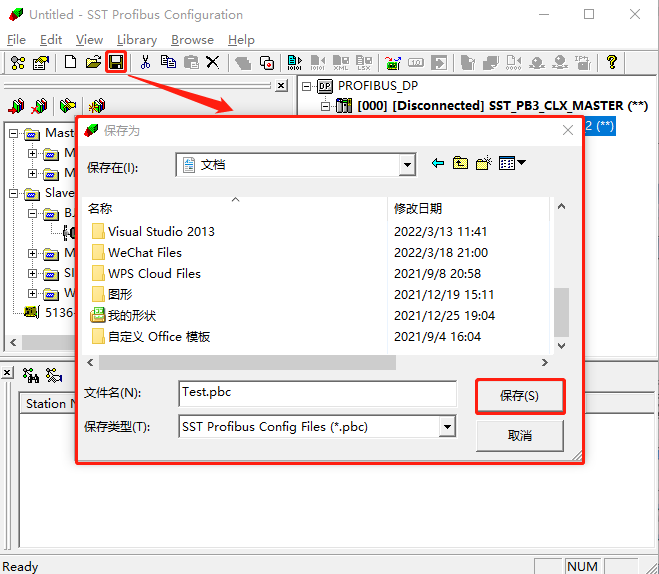Image resolution: width=659 pixels, height=574 pixels.
Task: Open the 保存在 location dropdown
Action: [407, 165]
